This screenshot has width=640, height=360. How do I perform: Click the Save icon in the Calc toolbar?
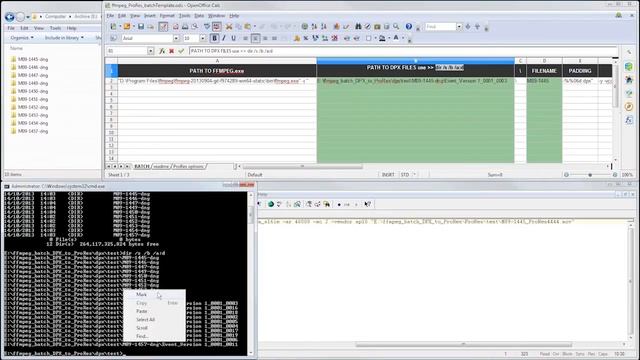(x=141, y=27)
